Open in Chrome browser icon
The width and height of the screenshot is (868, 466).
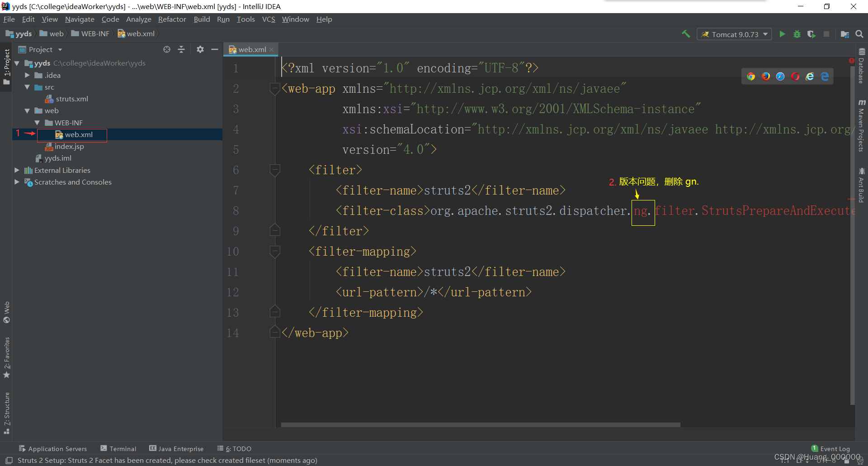[x=751, y=76]
